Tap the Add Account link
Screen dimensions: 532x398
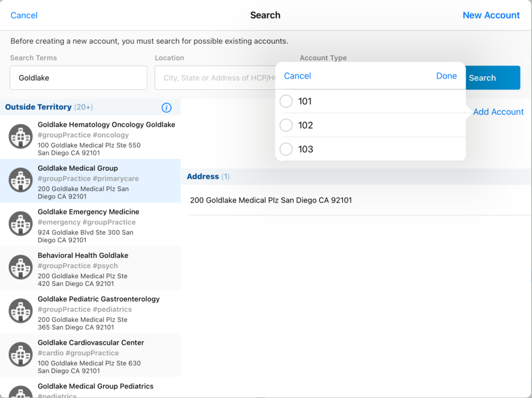pos(498,112)
